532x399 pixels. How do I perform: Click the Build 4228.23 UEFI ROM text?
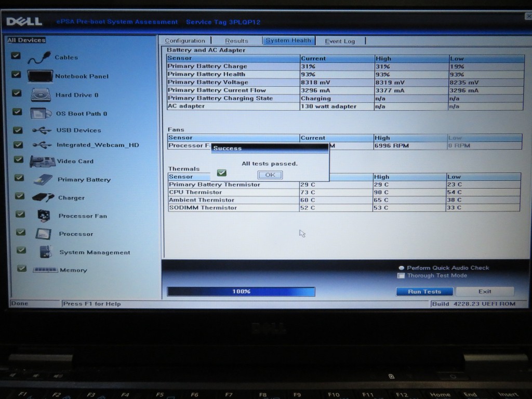pyautogui.click(x=474, y=303)
